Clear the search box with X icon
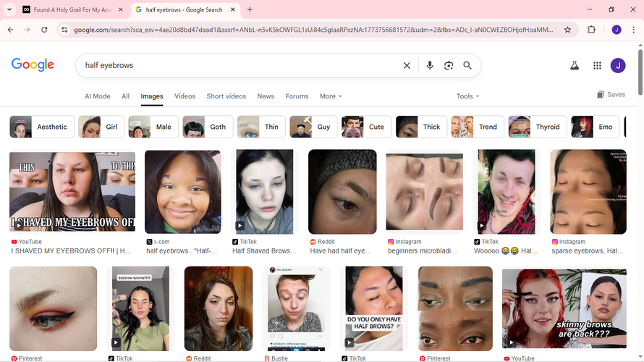The height and width of the screenshot is (362, 644). click(x=407, y=65)
